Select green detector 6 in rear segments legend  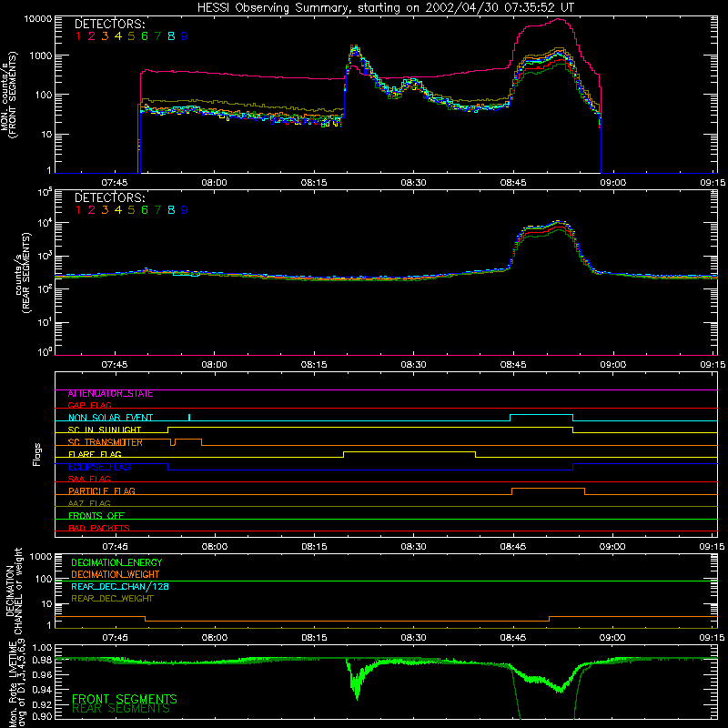click(145, 210)
